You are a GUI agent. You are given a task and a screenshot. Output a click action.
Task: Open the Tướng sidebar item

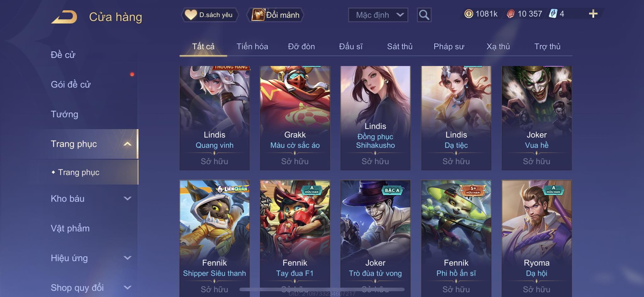[64, 114]
